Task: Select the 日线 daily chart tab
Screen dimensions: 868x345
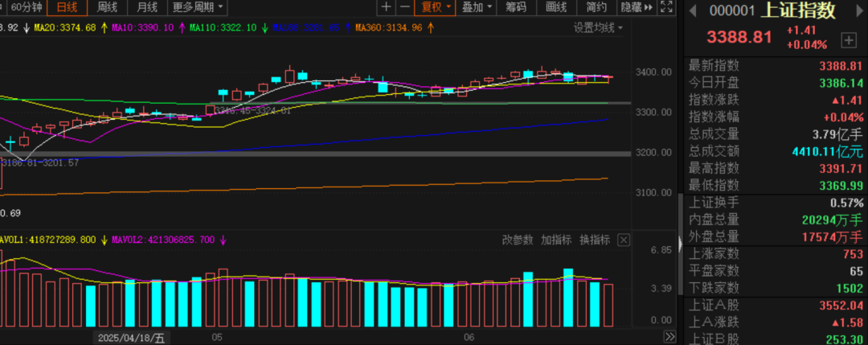Action: pos(68,7)
